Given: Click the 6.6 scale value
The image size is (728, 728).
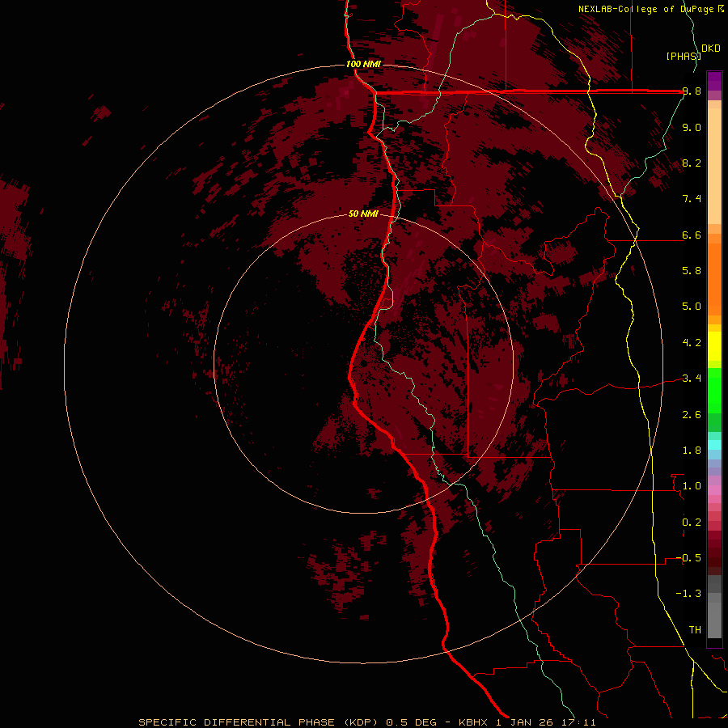Looking at the screenshot, I should pos(692,235).
